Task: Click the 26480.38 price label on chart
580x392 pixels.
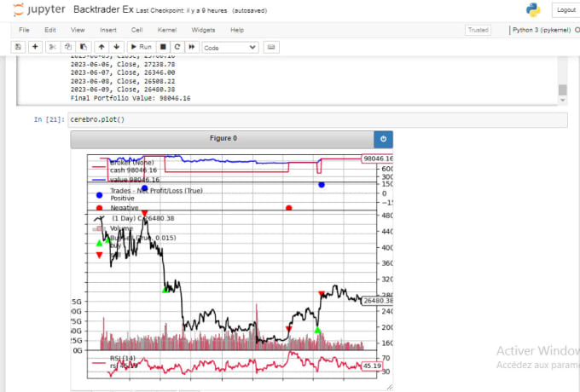Action: tap(377, 300)
